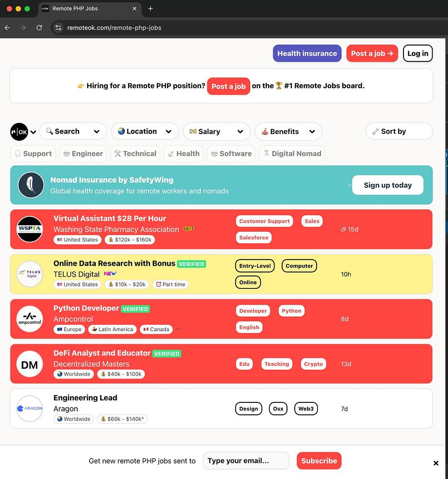Open the Engineering Lead job title

click(x=85, y=398)
